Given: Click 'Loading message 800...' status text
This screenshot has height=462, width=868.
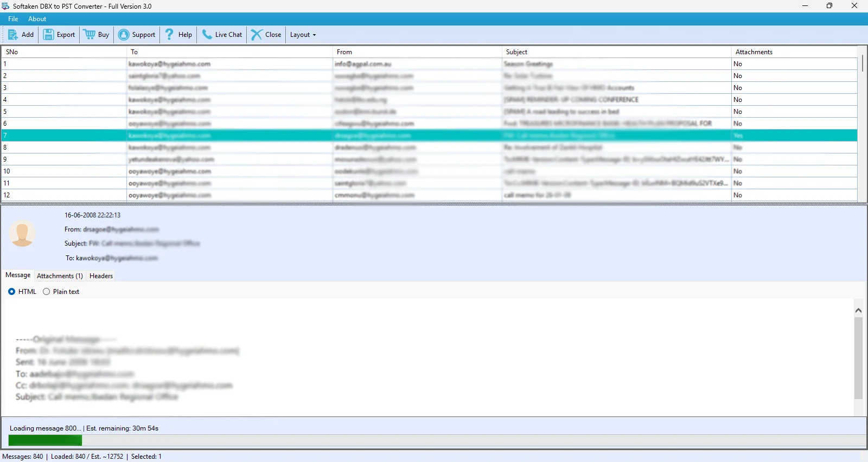Looking at the screenshot, I should (46, 428).
